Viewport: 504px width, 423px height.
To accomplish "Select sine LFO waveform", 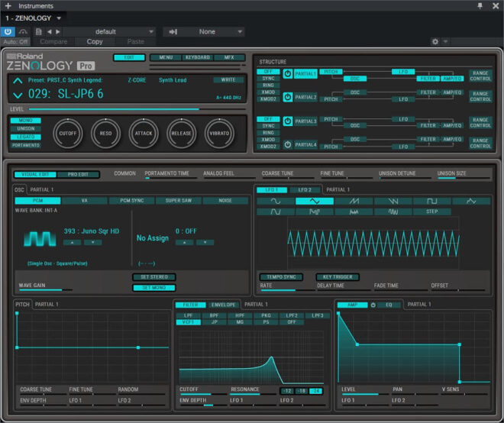I will [276, 202].
